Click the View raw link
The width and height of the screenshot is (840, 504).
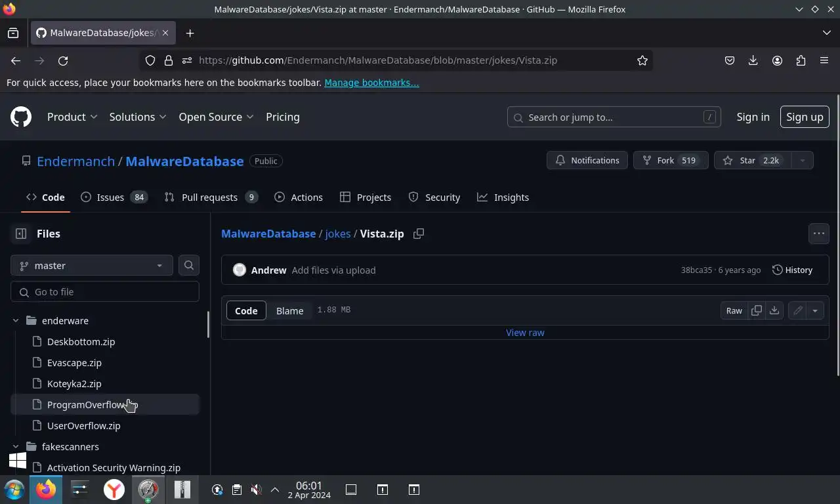click(x=525, y=333)
